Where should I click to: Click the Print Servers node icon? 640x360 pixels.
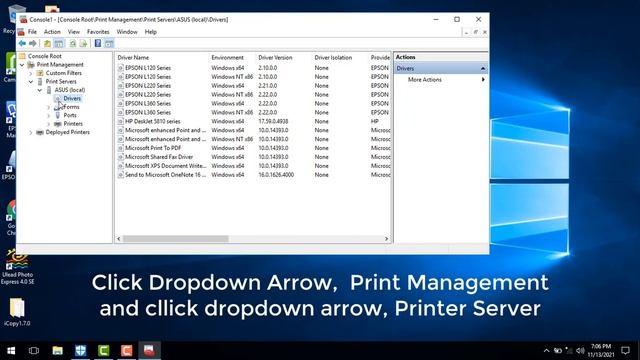pos(40,82)
